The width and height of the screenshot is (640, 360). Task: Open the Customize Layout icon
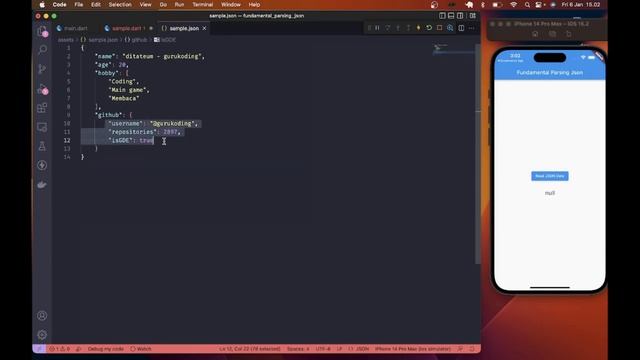tap(472, 16)
